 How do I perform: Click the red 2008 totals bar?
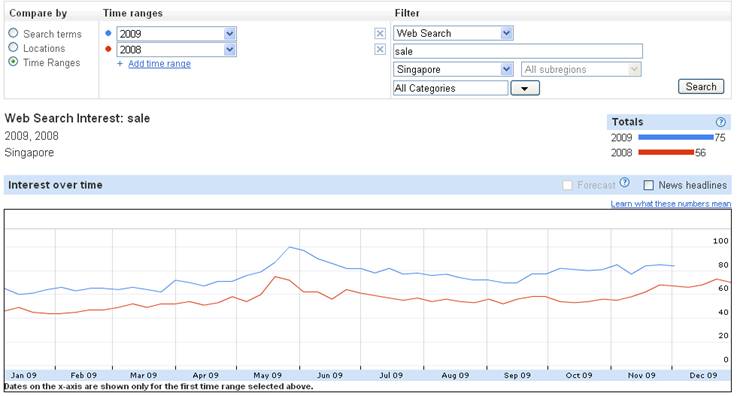click(x=666, y=152)
